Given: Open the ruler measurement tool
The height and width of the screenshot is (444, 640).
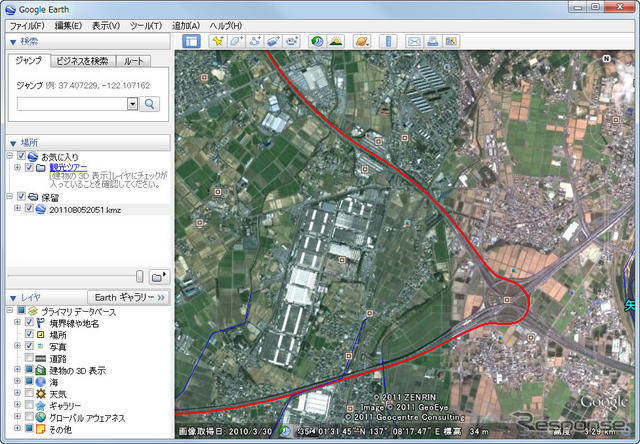Looking at the screenshot, I should (388, 41).
